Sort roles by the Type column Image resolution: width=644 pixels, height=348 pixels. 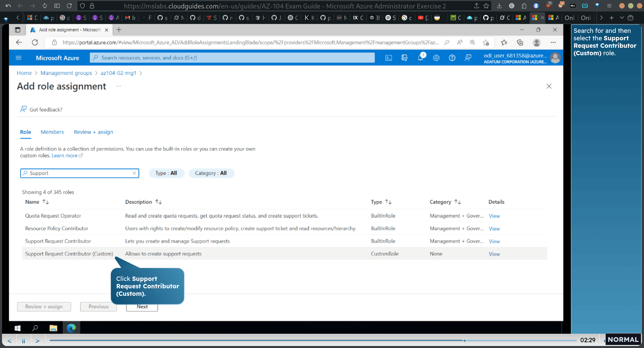point(381,202)
